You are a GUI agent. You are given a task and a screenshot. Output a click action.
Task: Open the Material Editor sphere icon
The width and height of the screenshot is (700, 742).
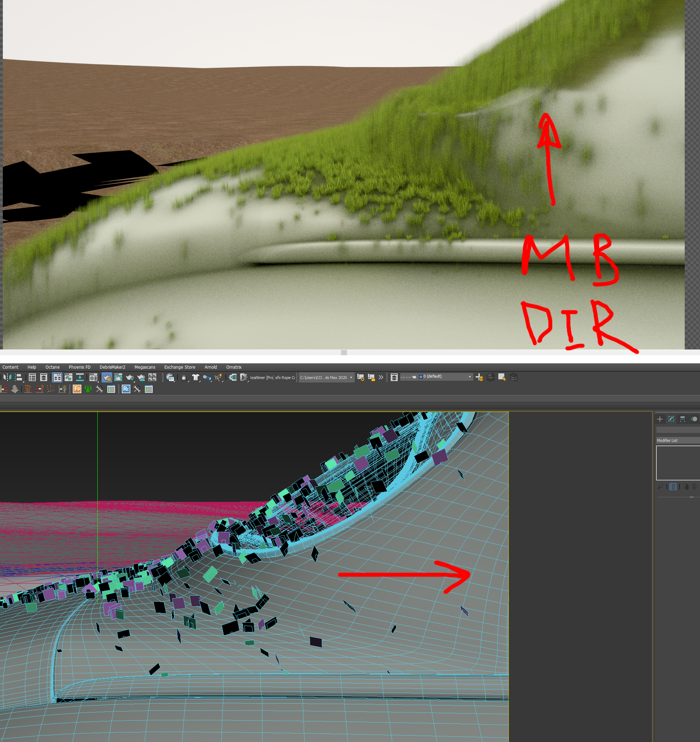click(94, 377)
